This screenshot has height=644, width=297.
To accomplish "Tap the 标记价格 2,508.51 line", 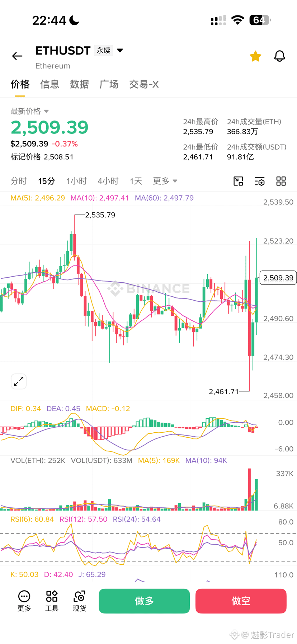I will pos(42,157).
